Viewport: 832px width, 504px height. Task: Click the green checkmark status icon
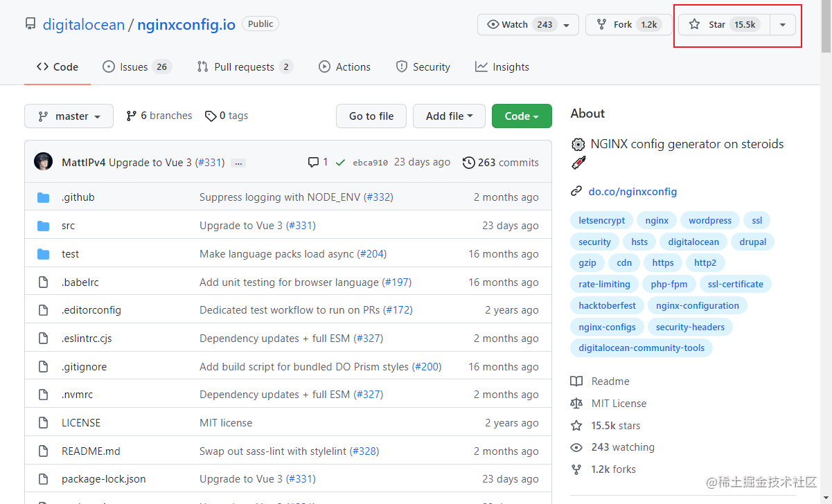pyautogui.click(x=340, y=163)
